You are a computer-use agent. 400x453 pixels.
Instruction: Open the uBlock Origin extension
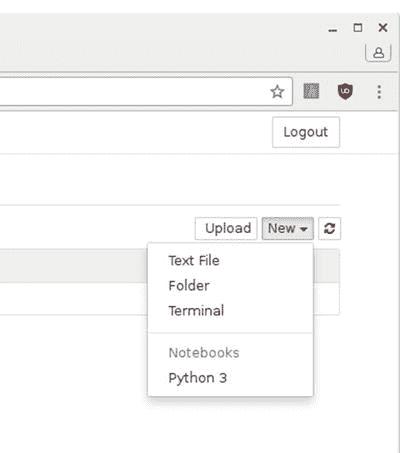click(x=345, y=91)
